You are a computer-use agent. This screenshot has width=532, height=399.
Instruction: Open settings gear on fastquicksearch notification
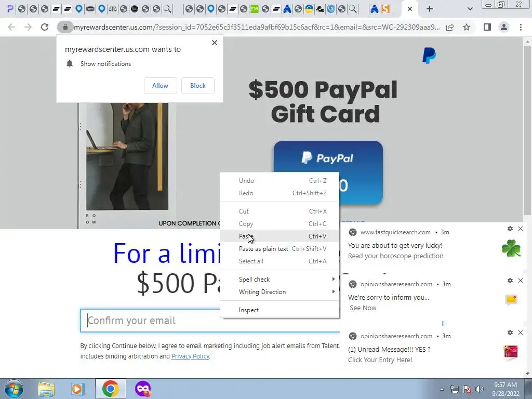point(510,229)
